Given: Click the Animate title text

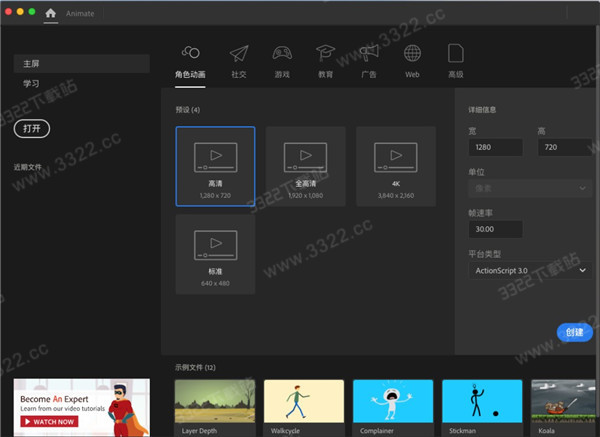Looking at the screenshot, I should coord(80,13).
